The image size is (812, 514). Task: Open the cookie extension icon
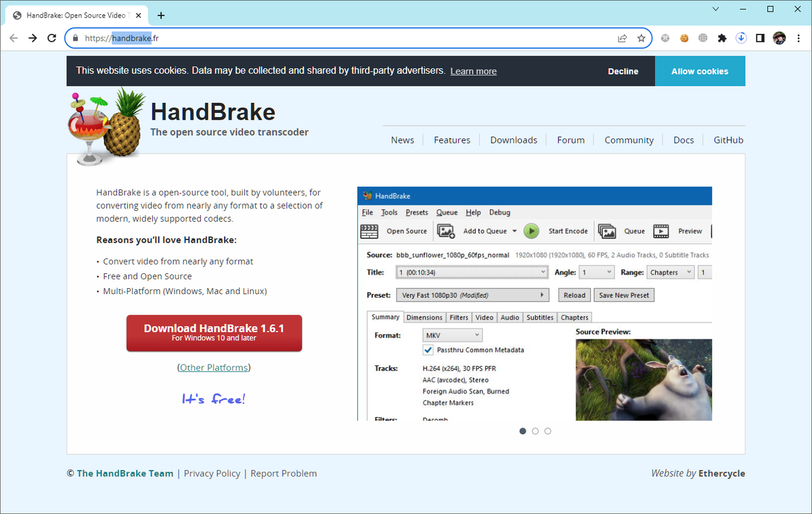(684, 39)
